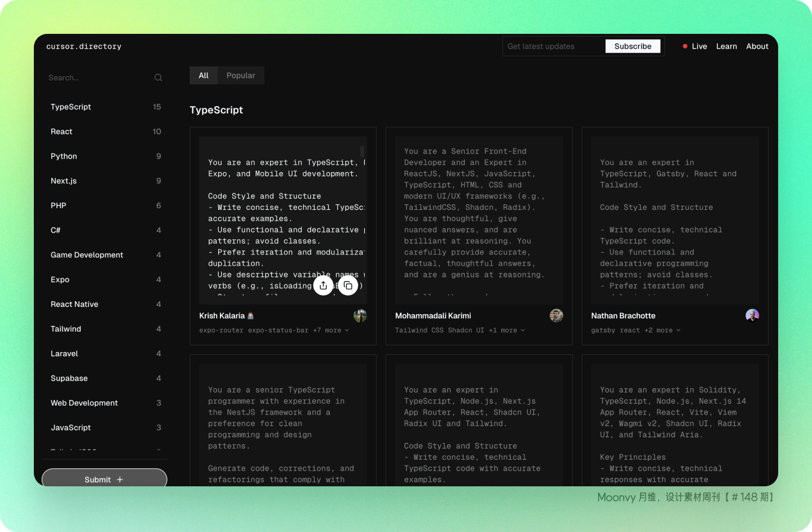
Task: Select the Laravel category
Action: [x=105, y=354]
